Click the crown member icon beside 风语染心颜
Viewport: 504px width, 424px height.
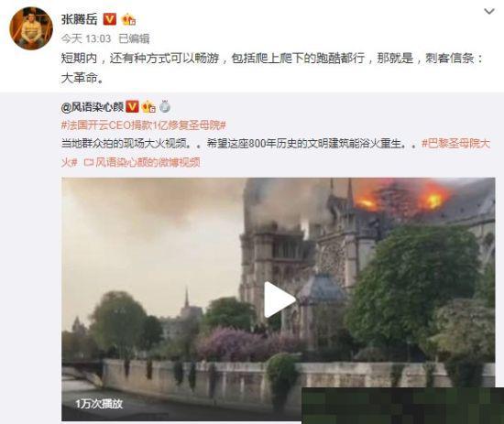click(148, 106)
